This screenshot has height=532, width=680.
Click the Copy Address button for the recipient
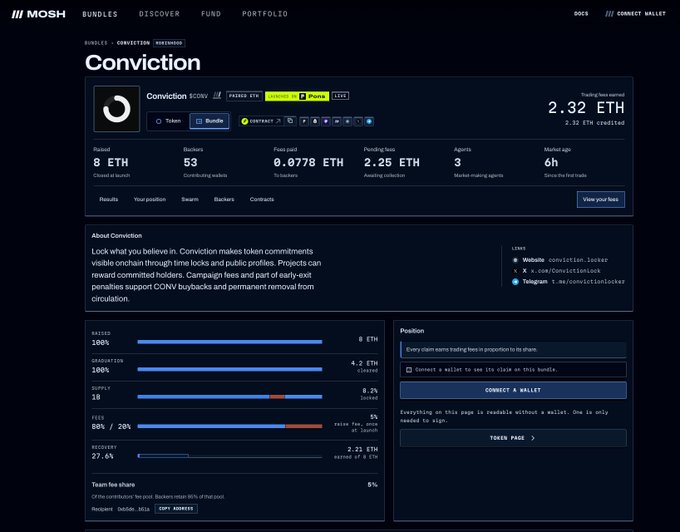point(176,509)
